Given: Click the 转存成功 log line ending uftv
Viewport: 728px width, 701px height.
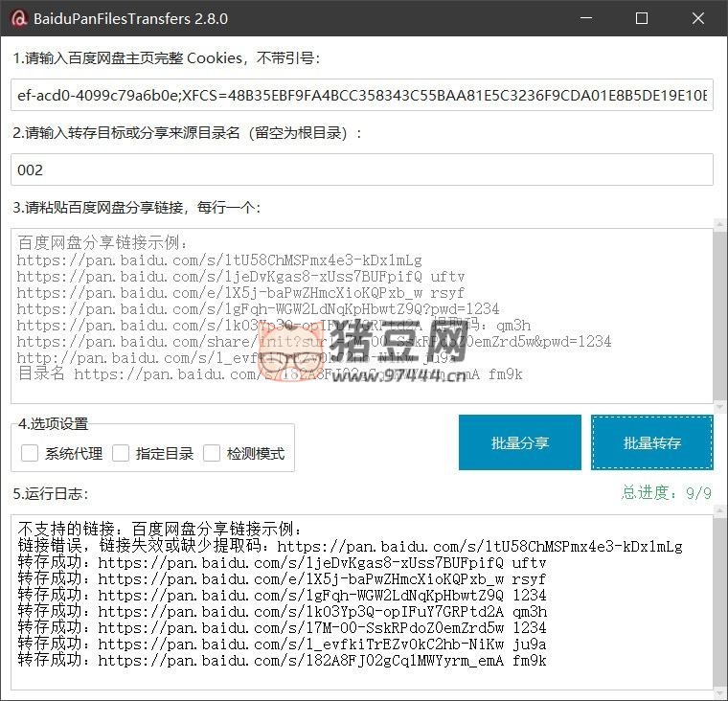Looking at the screenshot, I should tap(282, 563).
